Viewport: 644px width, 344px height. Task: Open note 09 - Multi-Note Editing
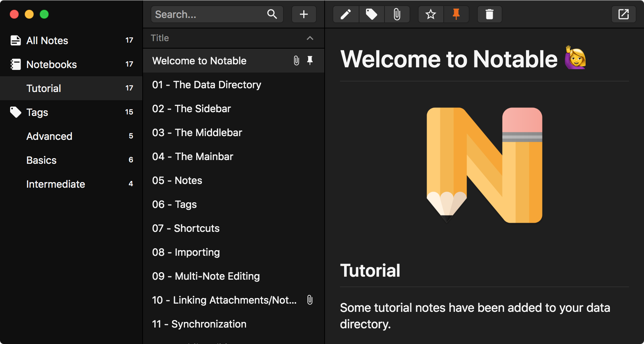[234, 276]
